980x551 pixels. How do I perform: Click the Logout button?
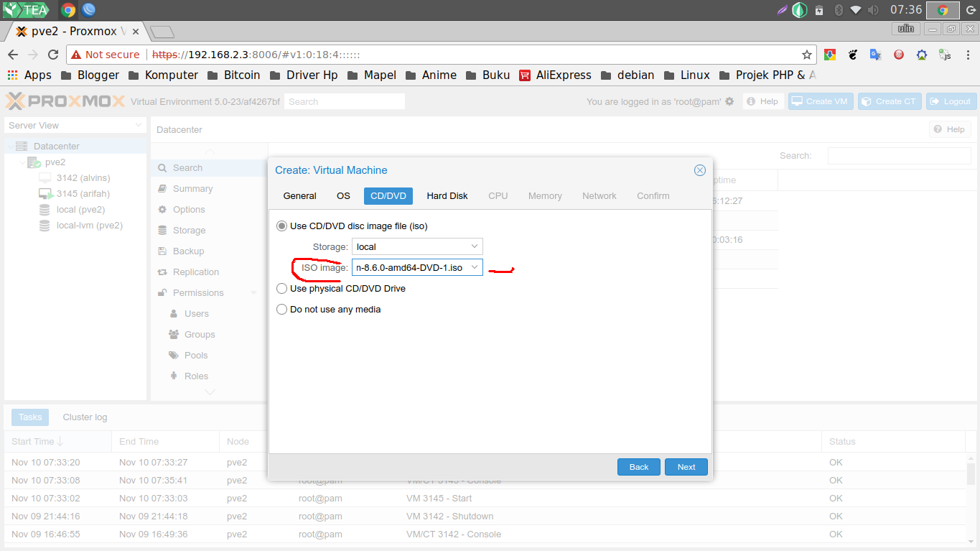(x=951, y=101)
